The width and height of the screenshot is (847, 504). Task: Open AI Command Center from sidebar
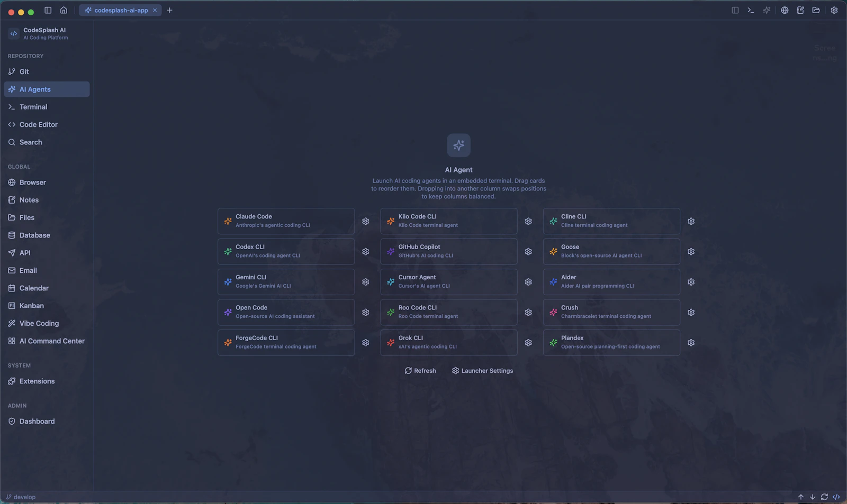47,341
